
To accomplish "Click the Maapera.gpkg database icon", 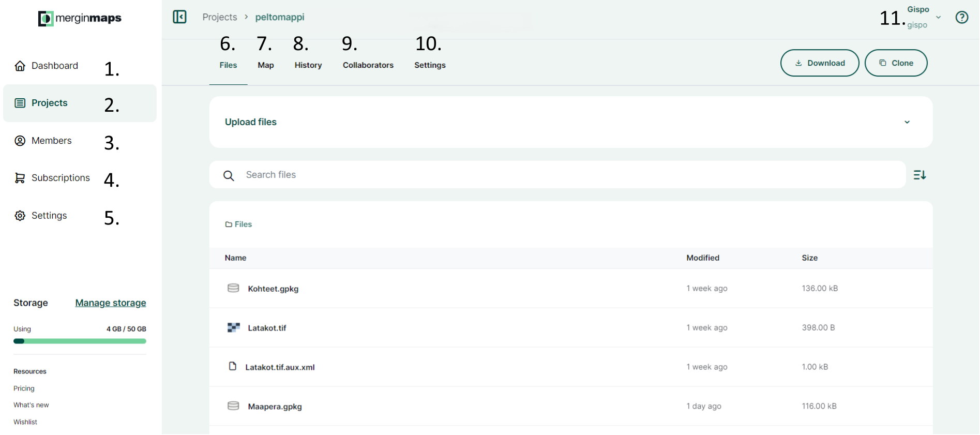I will [x=233, y=406].
